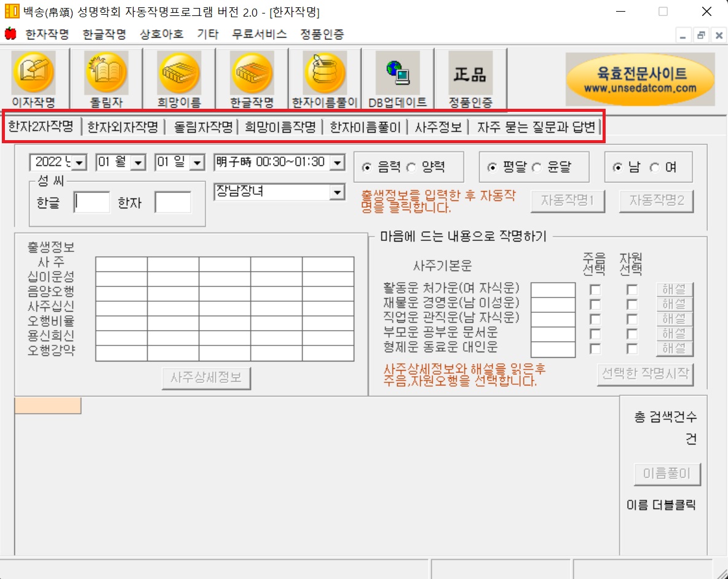Expand the 01 일 day dropdown
Image resolution: width=728 pixels, height=579 pixels.
197,163
